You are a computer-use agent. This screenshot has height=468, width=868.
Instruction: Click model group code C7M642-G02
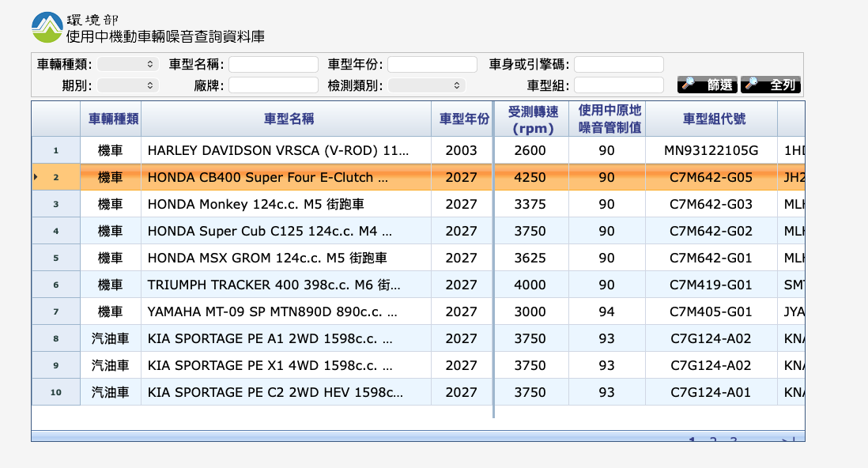point(711,231)
